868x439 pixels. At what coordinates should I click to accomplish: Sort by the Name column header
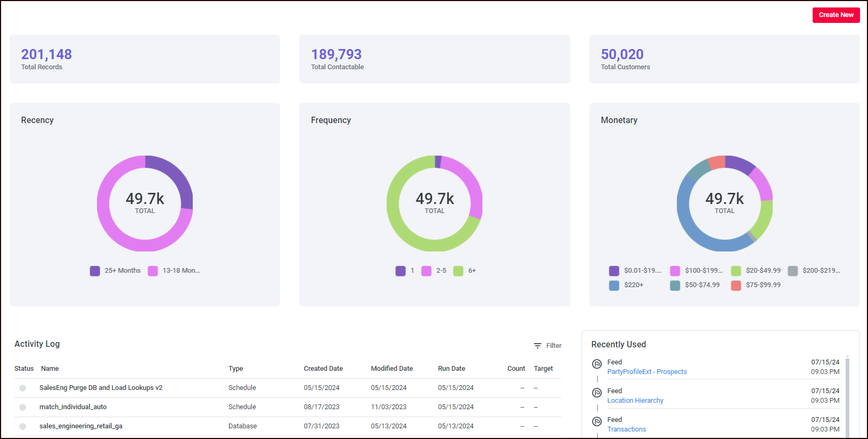click(x=50, y=369)
